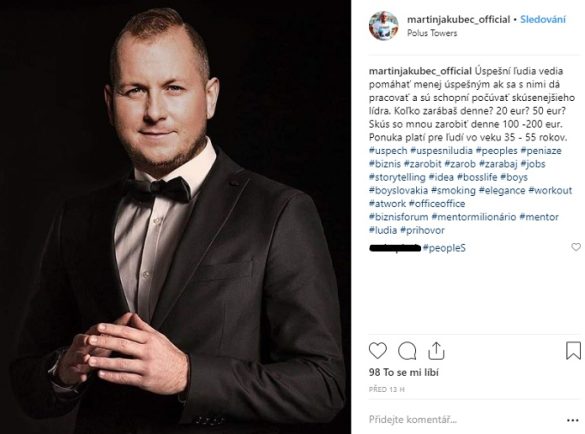Open the #peopleS hashtag in comment
This screenshot has height=434, width=585.
(x=444, y=248)
